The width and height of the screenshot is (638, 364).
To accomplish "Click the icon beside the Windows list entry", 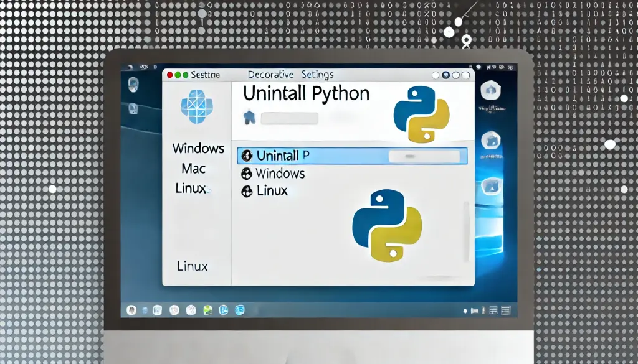I will (245, 174).
